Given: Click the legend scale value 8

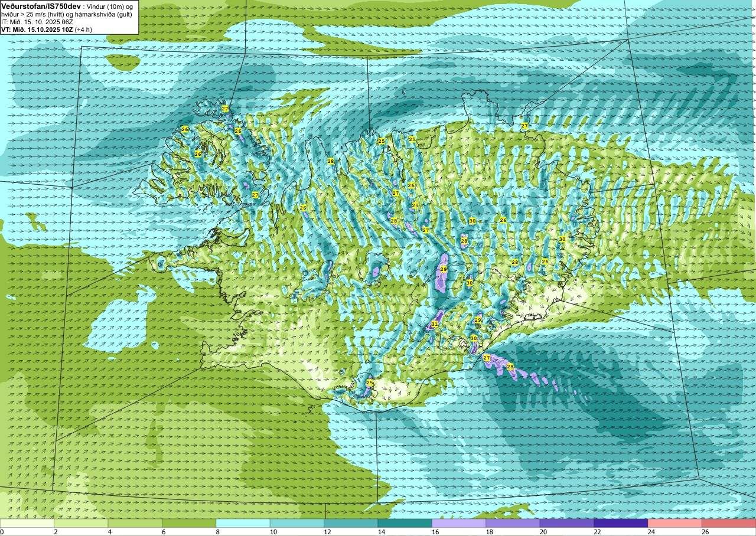Looking at the screenshot, I should tap(217, 532).
